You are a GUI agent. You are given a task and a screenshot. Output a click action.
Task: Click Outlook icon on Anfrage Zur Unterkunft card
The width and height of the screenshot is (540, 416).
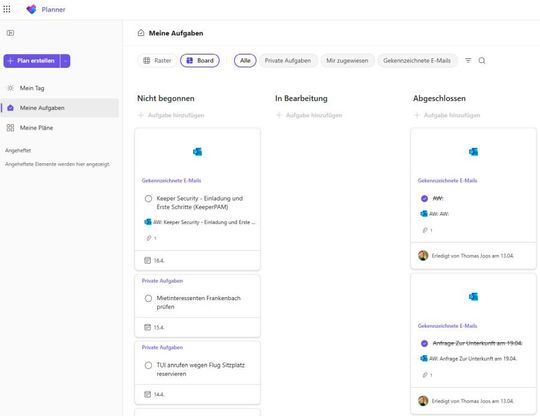coord(473,297)
